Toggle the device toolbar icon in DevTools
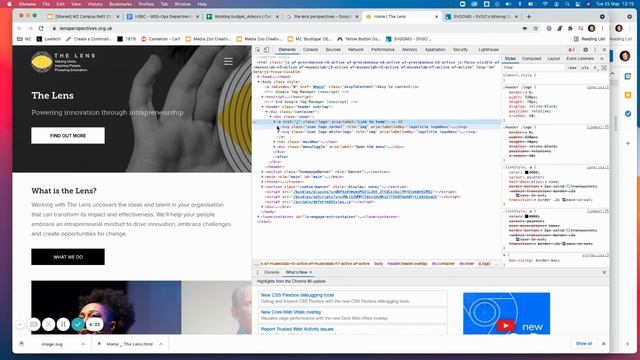640x360 pixels. coord(266,50)
